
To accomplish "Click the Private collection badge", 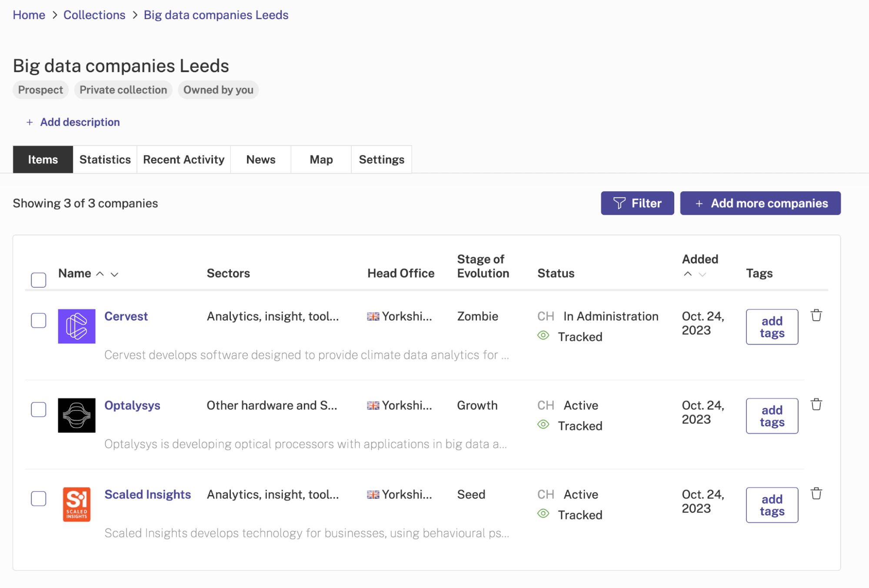I will click(x=123, y=90).
